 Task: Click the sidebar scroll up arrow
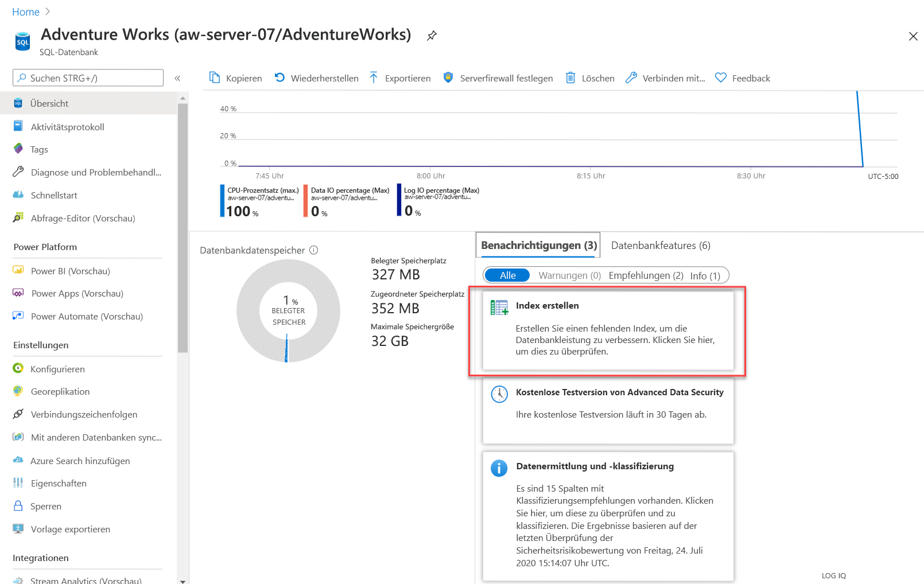pyautogui.click(x=183, y=98)
